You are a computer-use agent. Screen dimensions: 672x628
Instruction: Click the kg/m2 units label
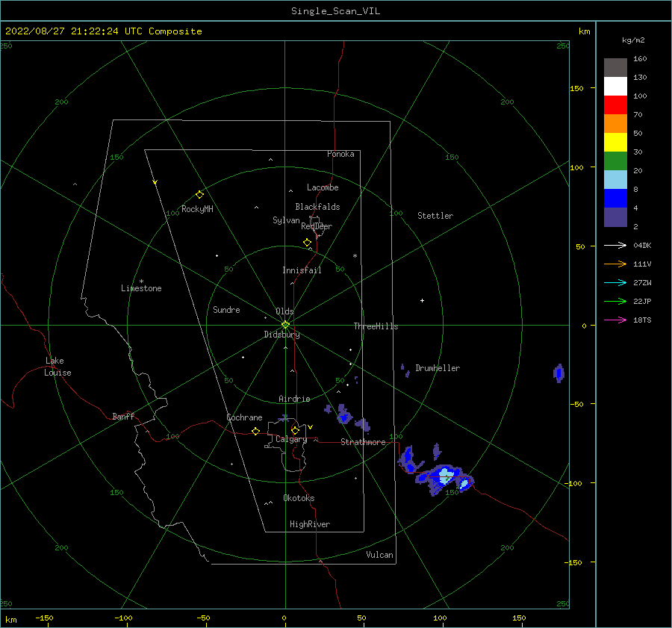tap(633, 40)
